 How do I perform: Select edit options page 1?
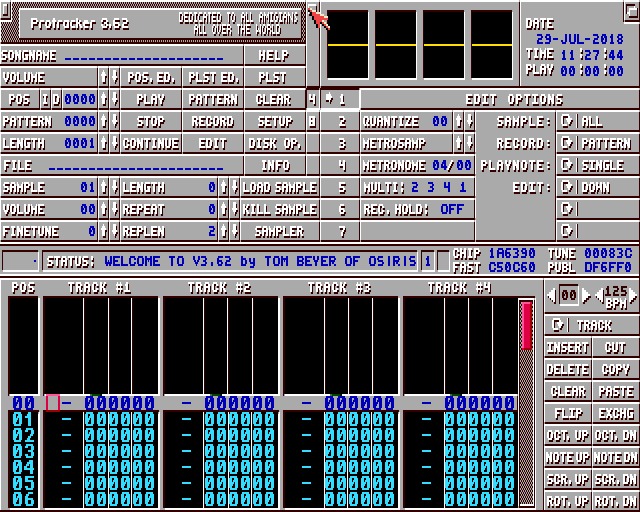click(x=340, y=100)
